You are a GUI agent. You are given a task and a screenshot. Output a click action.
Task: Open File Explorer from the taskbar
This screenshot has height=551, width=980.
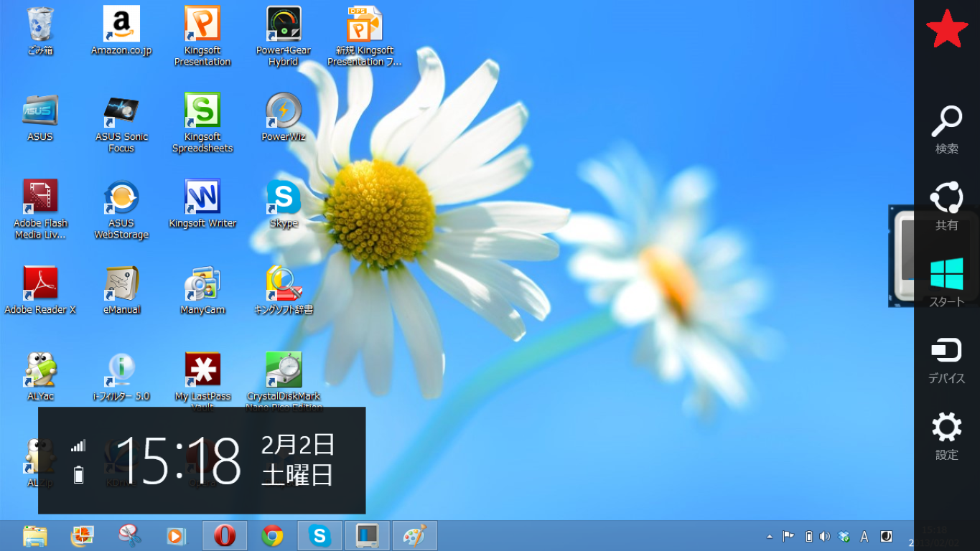coord(34,536)
